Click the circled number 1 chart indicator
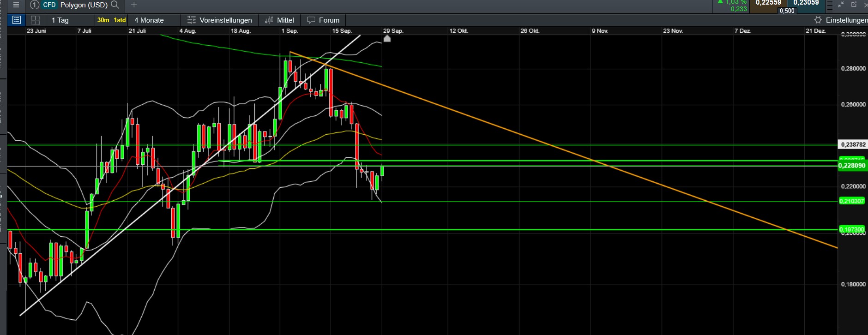 point(34,5)
